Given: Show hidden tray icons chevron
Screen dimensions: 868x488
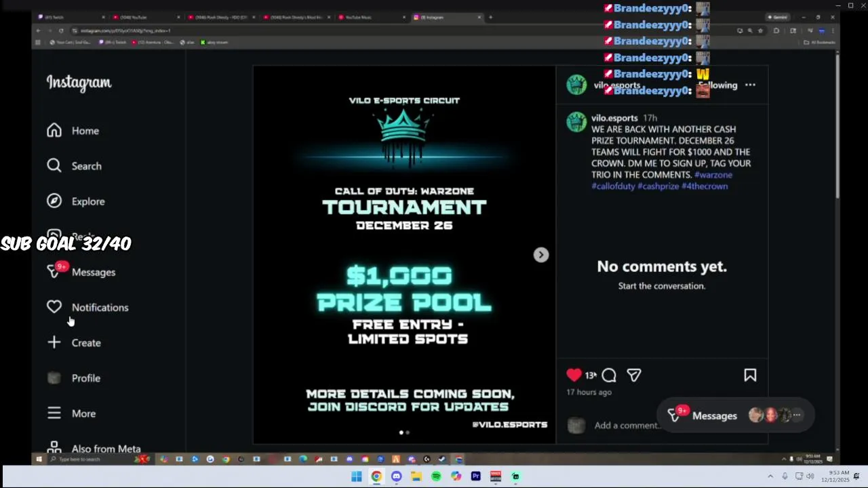Looking at the screenshot, I should 770,476.
